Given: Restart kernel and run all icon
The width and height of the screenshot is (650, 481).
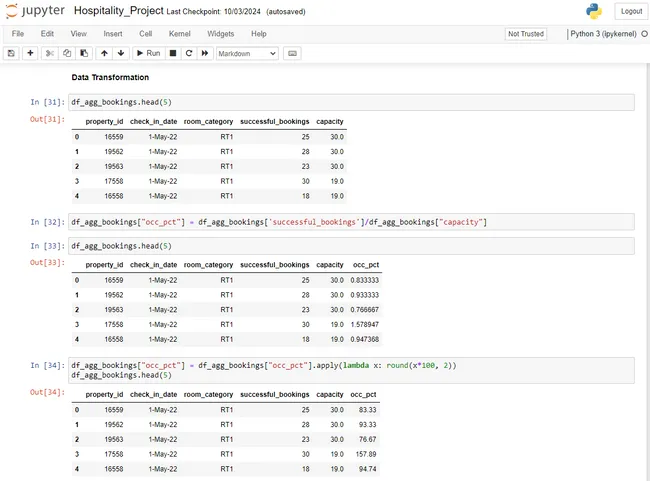Looking at the screenshot, I should point(205,53).
